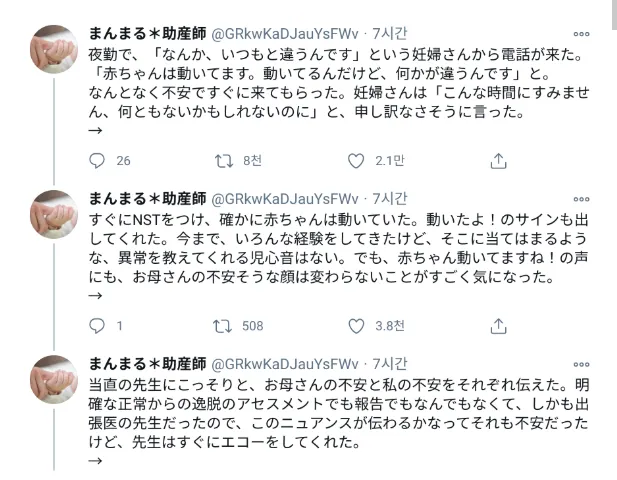Open more options on the second tweet
This screenshot has width=617, height=480.
click(x=581, y=199)
